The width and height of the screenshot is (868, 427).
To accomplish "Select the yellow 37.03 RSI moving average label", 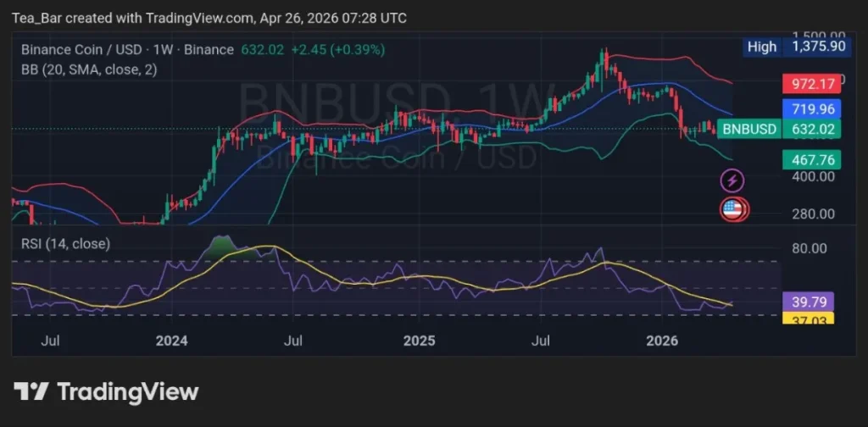I will [x=809, y=318].
